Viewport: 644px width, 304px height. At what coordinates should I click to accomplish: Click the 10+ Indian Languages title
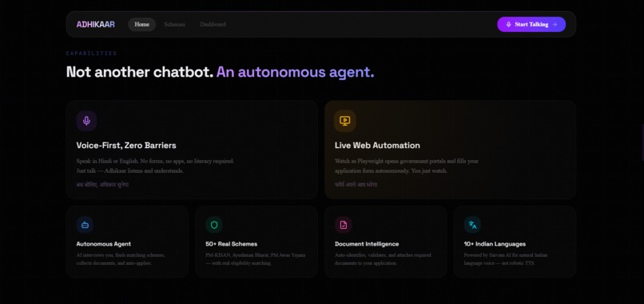pos(495,244)
